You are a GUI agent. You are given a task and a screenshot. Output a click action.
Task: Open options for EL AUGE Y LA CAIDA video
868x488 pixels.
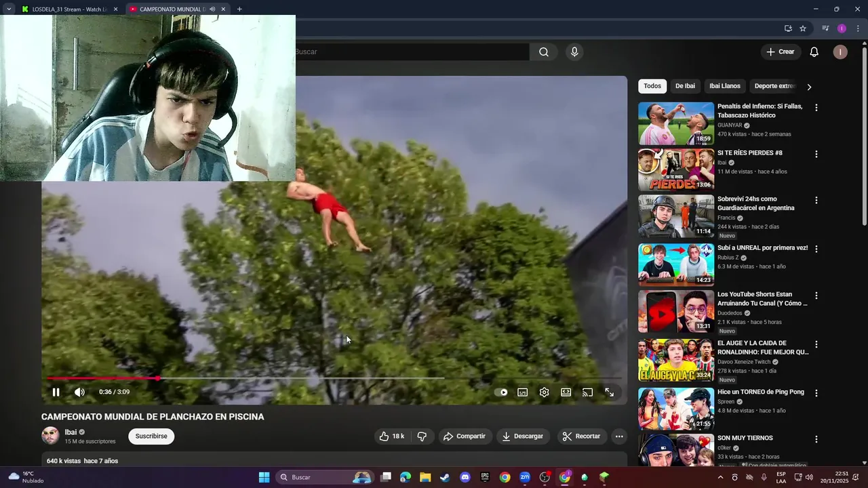[816, 344]
